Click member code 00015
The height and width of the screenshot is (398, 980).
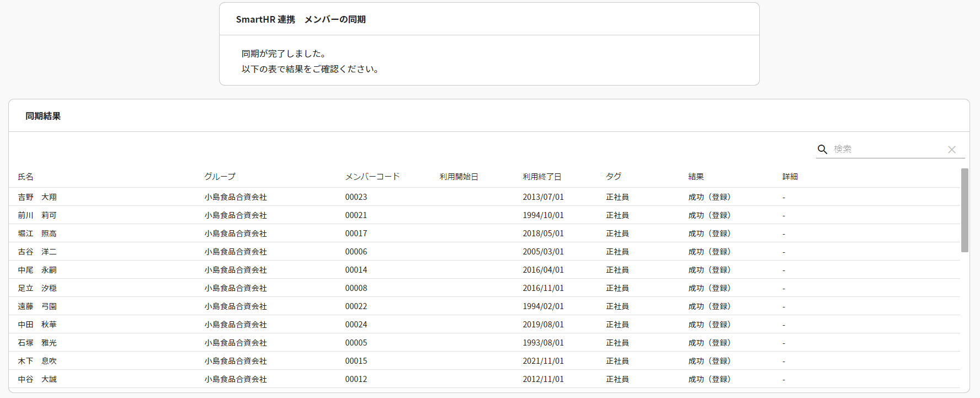pyautogui.click(x=356, y=361)
